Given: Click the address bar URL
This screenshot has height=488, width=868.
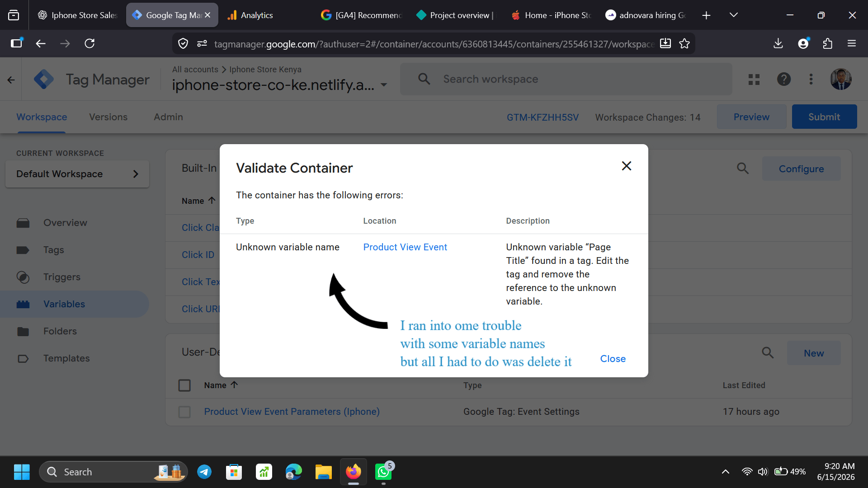Looking at the screenshot, I should tap(434, 44).
